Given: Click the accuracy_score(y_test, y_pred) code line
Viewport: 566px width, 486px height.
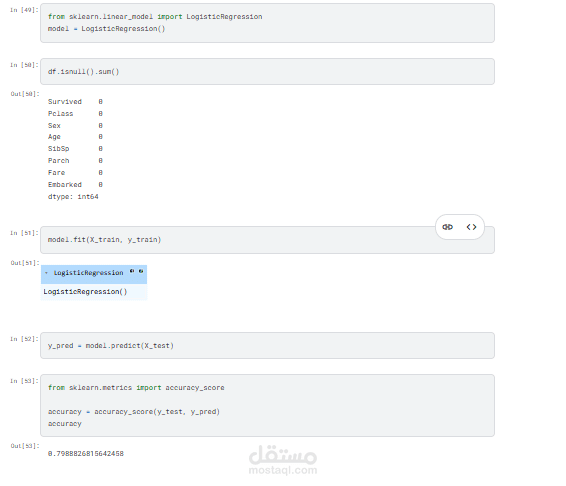Looking at the screenshot, I should 134,412.
